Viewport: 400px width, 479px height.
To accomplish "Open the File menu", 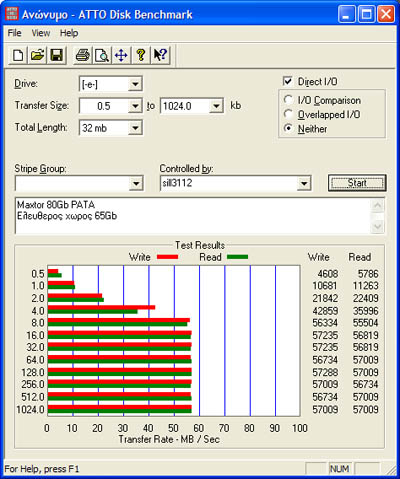I will click(x=14, y=33).
